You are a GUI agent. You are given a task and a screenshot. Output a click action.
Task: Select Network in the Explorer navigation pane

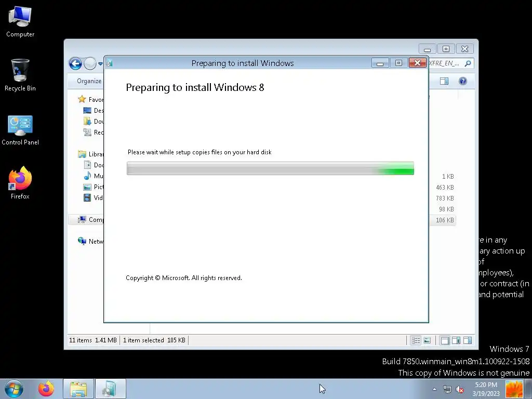pos(90,241)
